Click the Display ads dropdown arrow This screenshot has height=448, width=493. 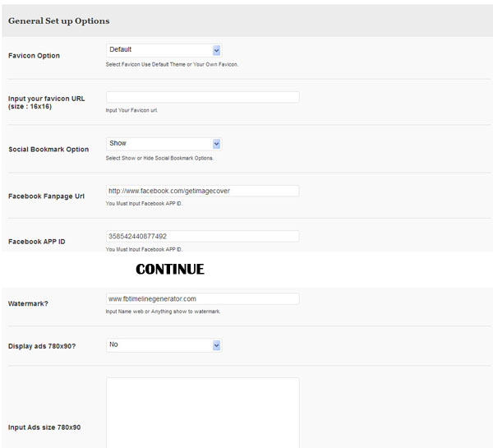tap(216, 345)
